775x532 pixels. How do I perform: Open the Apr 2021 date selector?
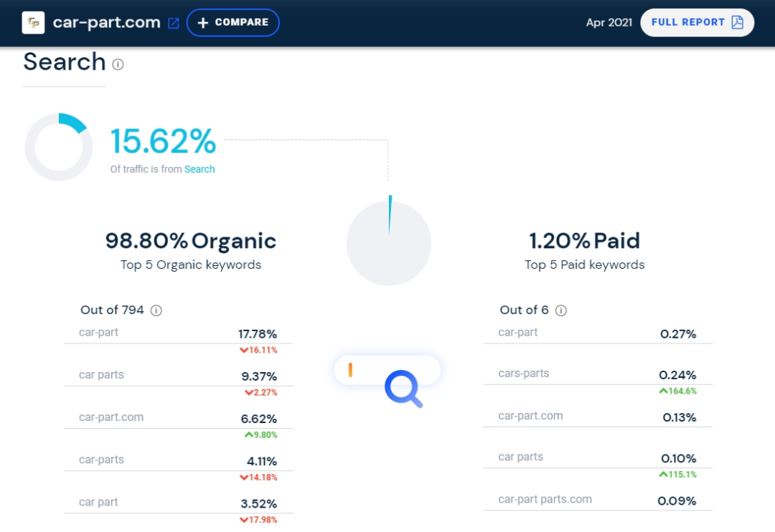point(609,22)
